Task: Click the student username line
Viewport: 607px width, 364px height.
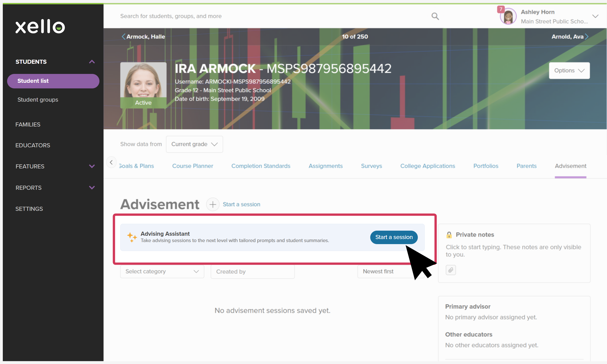Action: click(x=233, y=82)
